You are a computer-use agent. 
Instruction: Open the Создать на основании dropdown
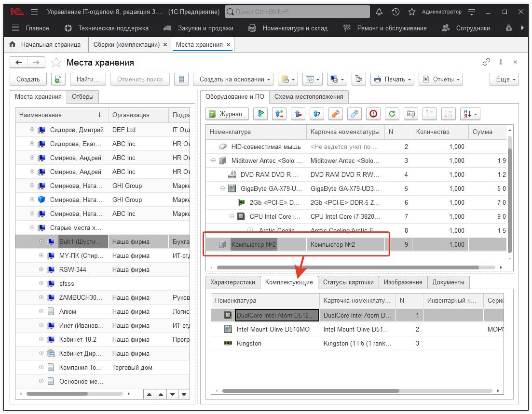click(x=233, y=79)
